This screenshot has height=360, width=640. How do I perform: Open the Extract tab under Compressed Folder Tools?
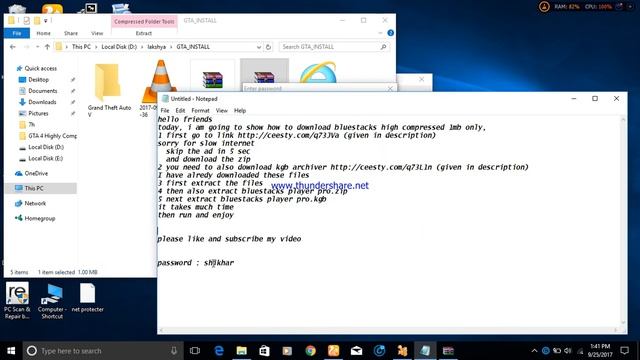click(144, 33)
